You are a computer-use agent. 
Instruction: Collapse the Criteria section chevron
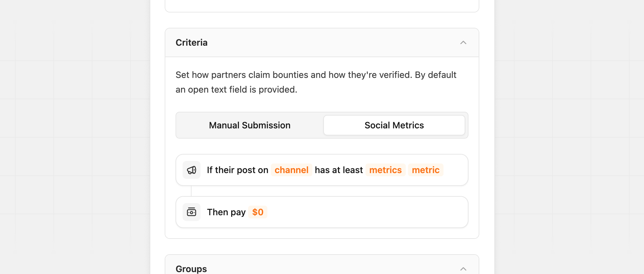pos(463,42)
